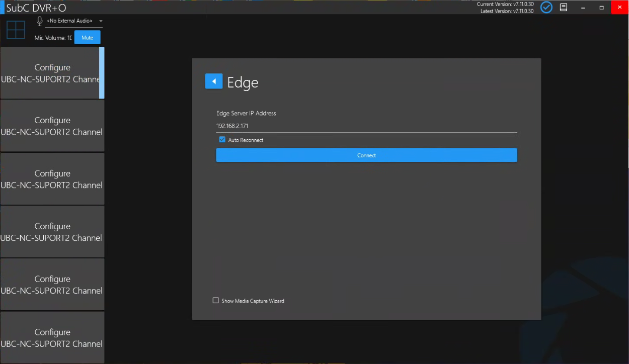Minimize the SubC DVR+O window
629x364 pixels.
pyautogui.click(x=583, y=7)
